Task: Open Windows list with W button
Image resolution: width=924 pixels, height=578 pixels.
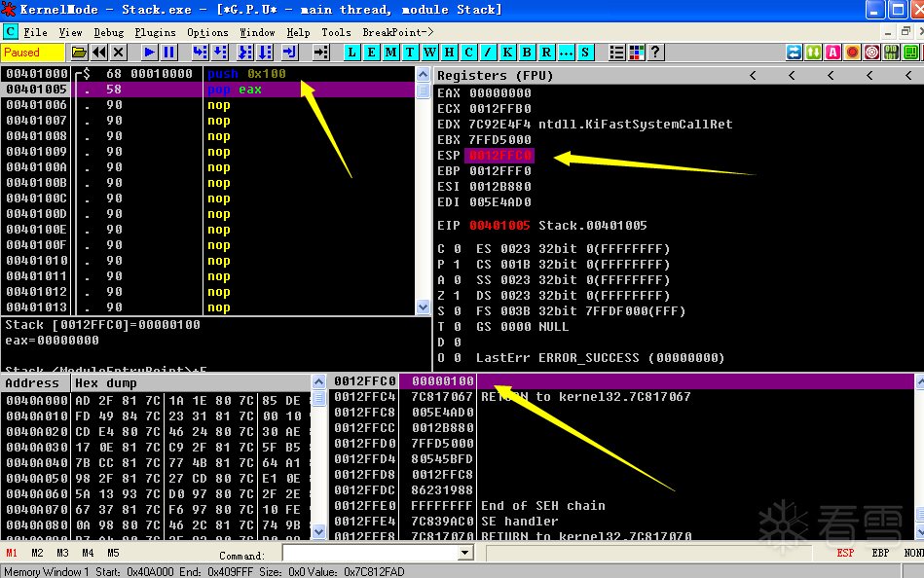Action: [x=429, y=53]
